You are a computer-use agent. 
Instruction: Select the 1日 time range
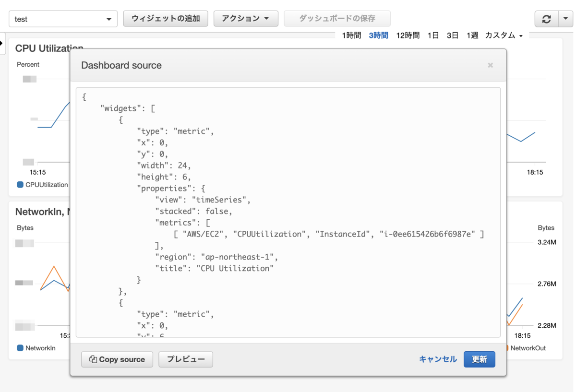(x=433, y=36)
